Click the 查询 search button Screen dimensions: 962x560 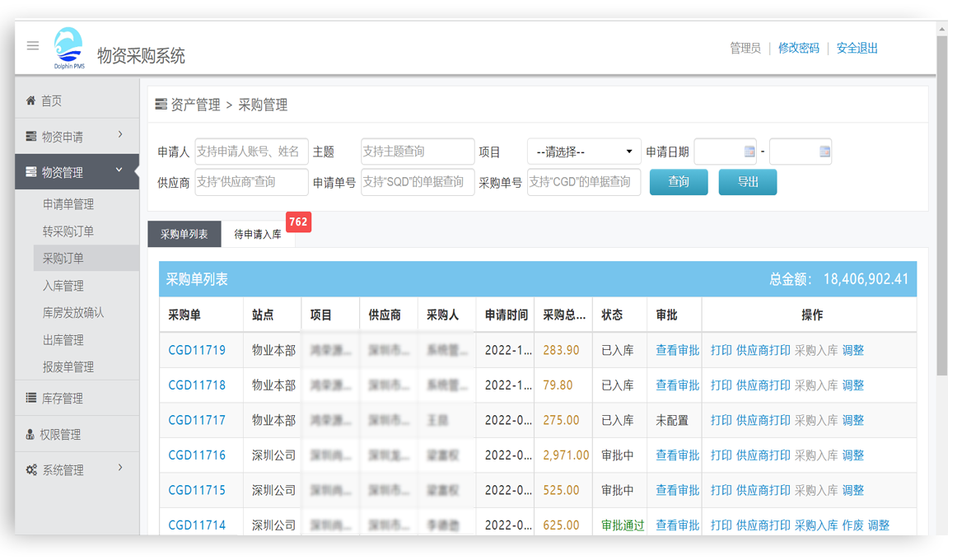click(678, 182)
